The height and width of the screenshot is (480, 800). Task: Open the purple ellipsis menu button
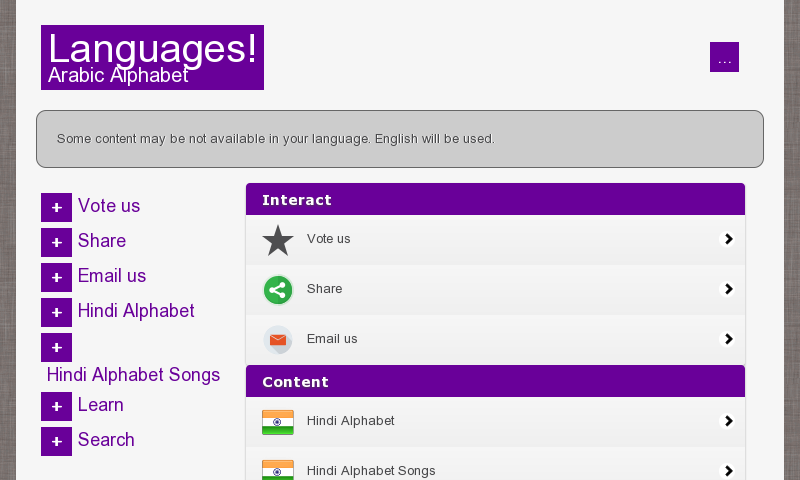click(724, 57)
